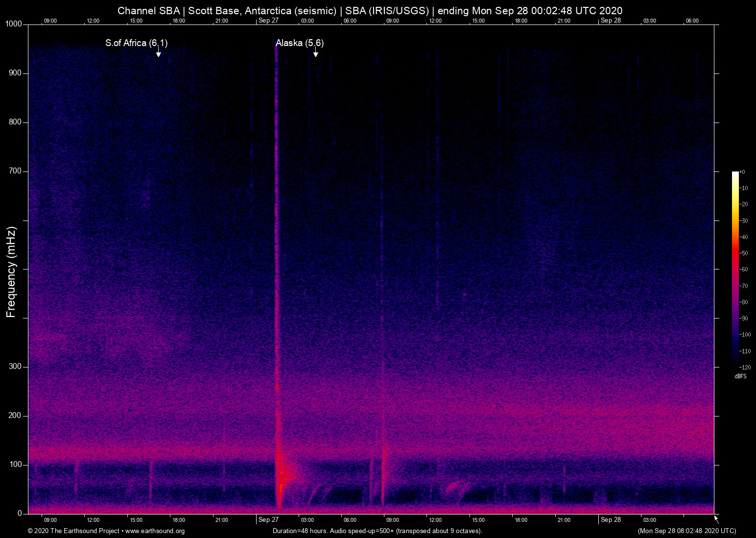Select the Sep 28 date marker on top axis

pyautogui.click(x=611, y=21)
